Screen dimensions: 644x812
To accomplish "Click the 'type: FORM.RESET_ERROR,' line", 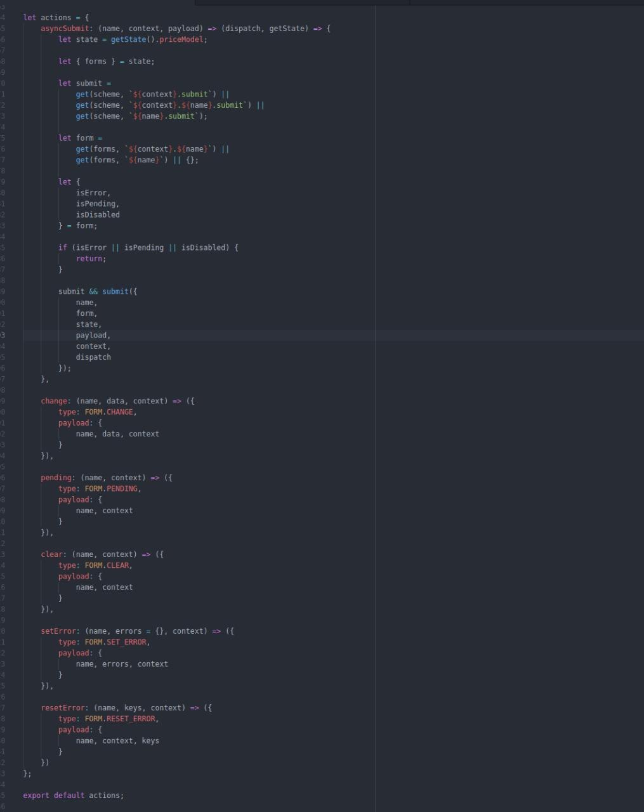I will click(x=109, y=719).
